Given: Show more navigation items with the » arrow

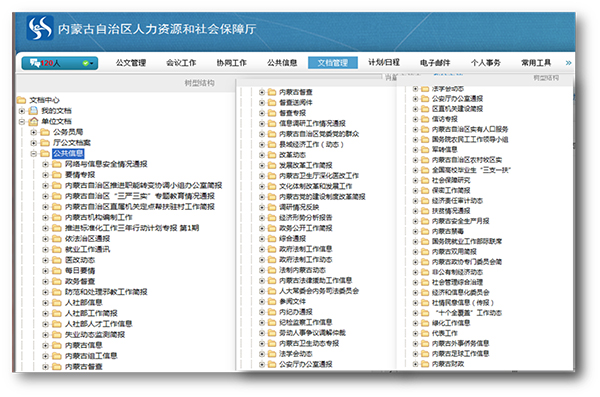Looking at the screenshot, I should pyautogui.click(x=568, y=63).
